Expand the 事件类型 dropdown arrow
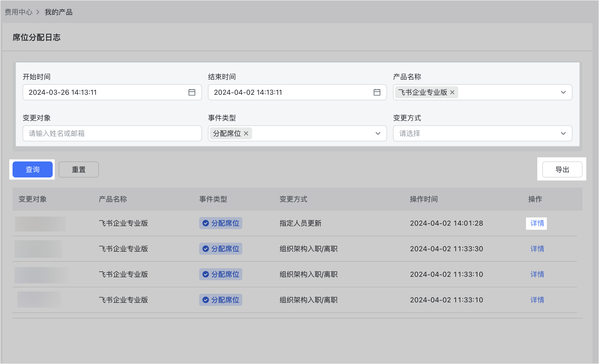Image resolution: width=599 pixels, height=364 pixels. [378, 133]
